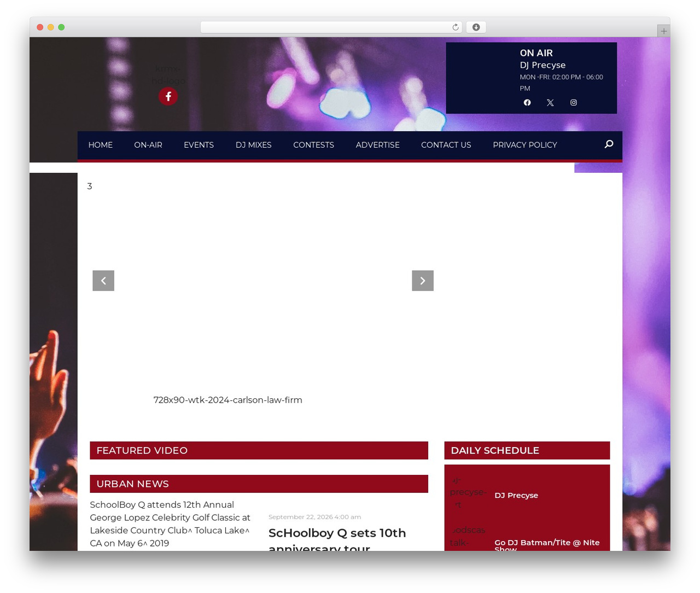Open DJ Precyse's X (Twitter) icon

(550, 103)
